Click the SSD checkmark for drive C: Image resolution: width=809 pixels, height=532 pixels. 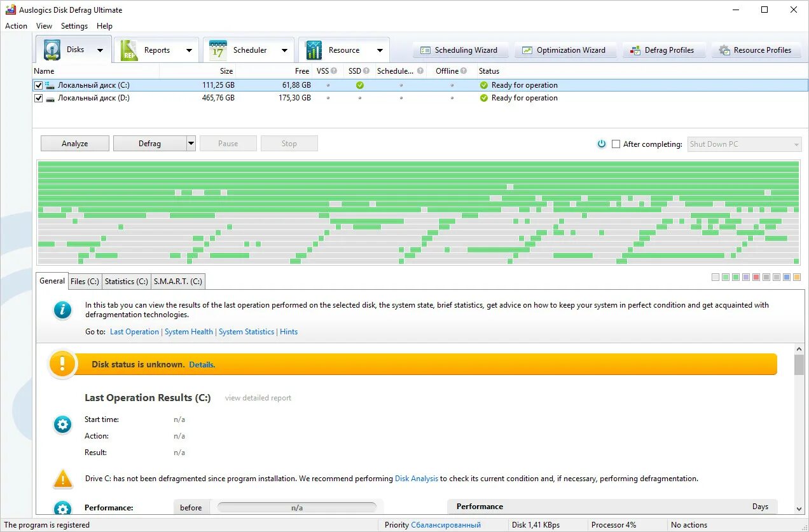tap(360, 85)
